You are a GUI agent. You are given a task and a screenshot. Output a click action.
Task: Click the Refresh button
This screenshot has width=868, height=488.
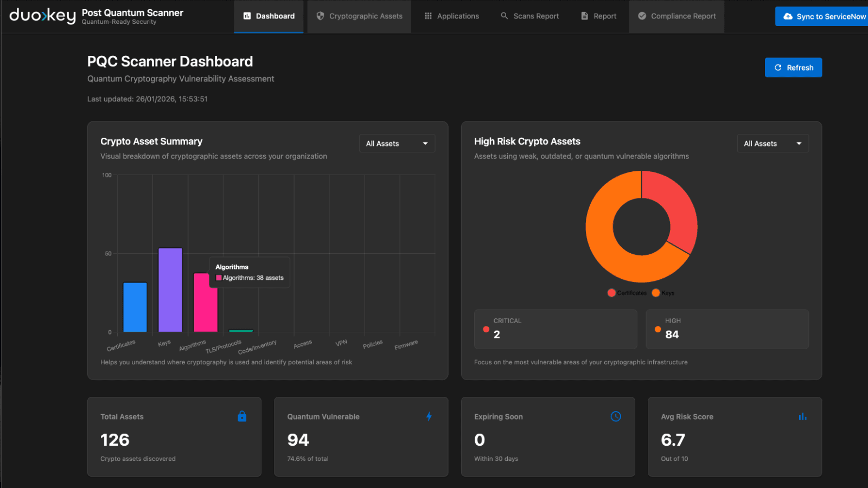tap(793, 67)
